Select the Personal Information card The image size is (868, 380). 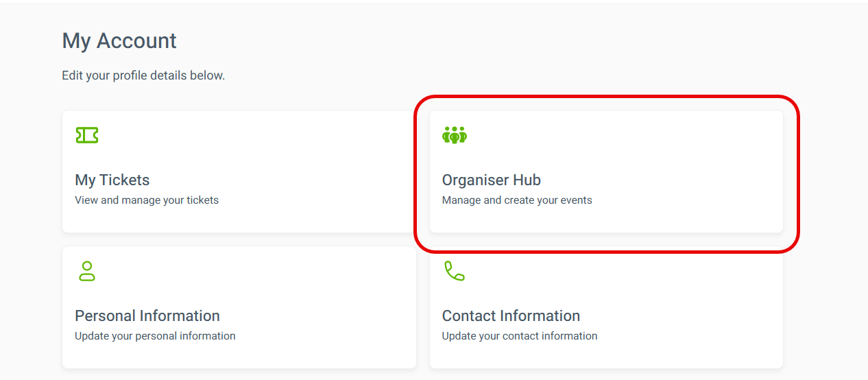click(239, 307)
